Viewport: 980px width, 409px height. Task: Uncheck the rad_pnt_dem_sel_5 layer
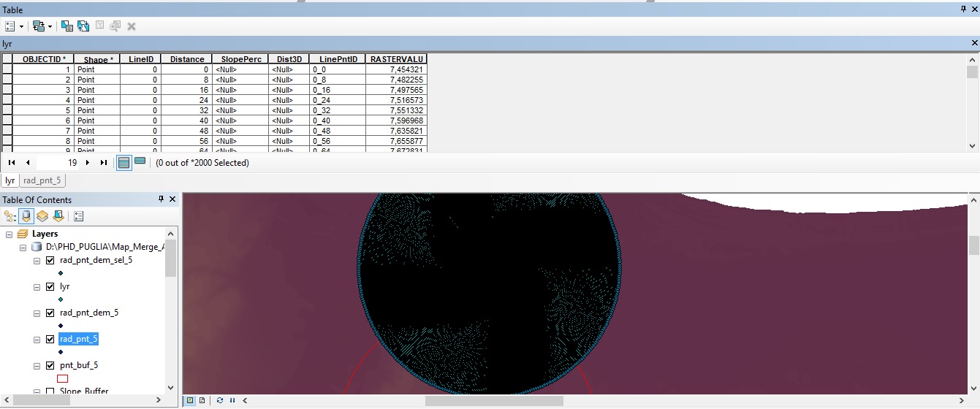(x=50, y=260)
